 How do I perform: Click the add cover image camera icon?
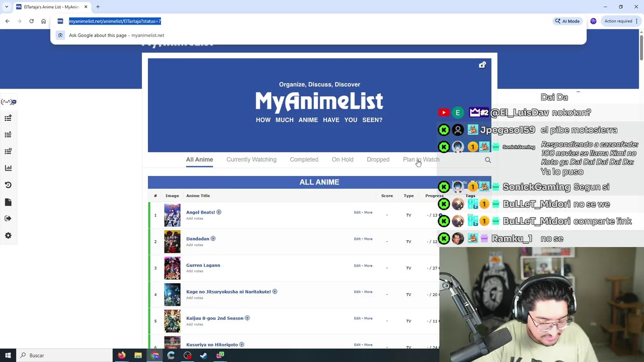[482, 65]
